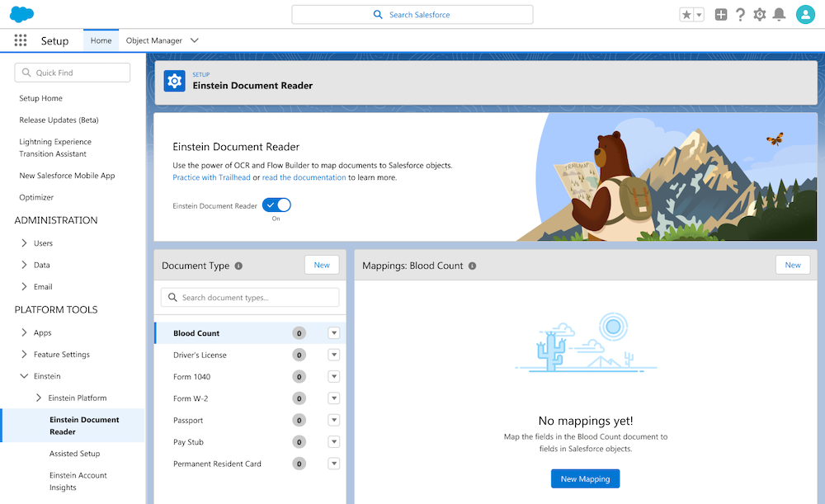Open the user profile avatar
Image resolution: width=825 pixels, height=504 pixels.
coord(805,15)
